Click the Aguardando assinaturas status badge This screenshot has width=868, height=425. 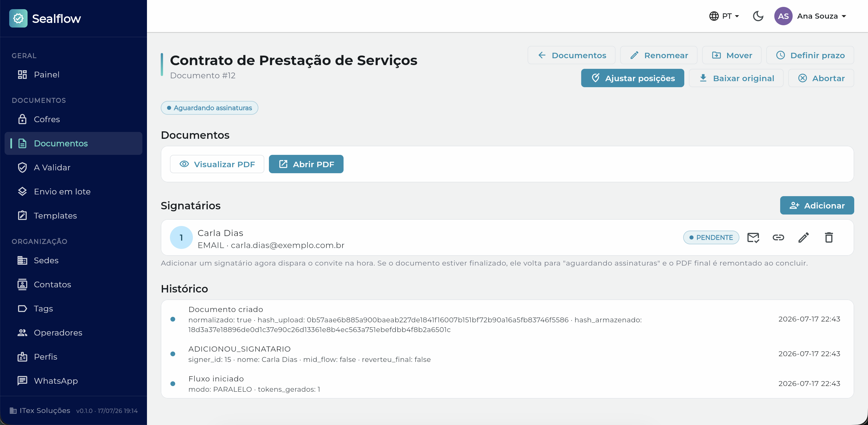tap(209, 108)
